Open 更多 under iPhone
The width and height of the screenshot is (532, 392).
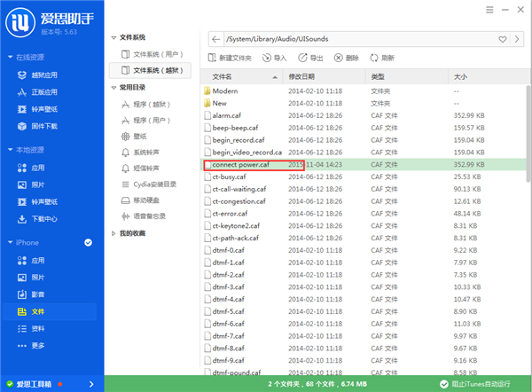31,346
